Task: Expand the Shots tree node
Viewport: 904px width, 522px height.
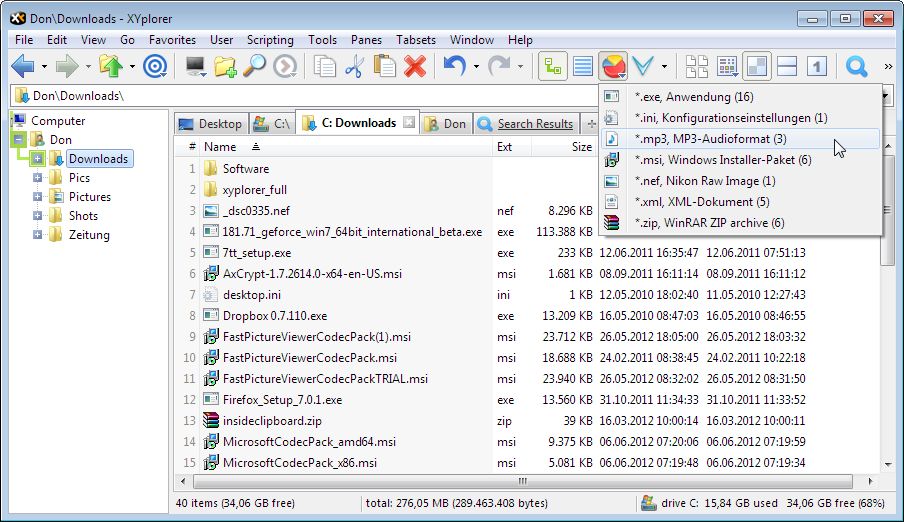Action: click(37, 216)
